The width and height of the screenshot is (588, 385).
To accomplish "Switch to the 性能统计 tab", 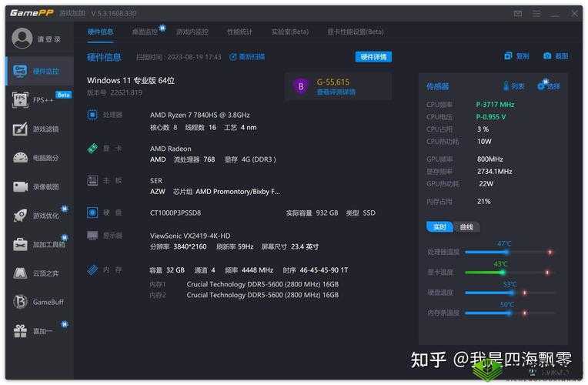I will tap(239, 32).
